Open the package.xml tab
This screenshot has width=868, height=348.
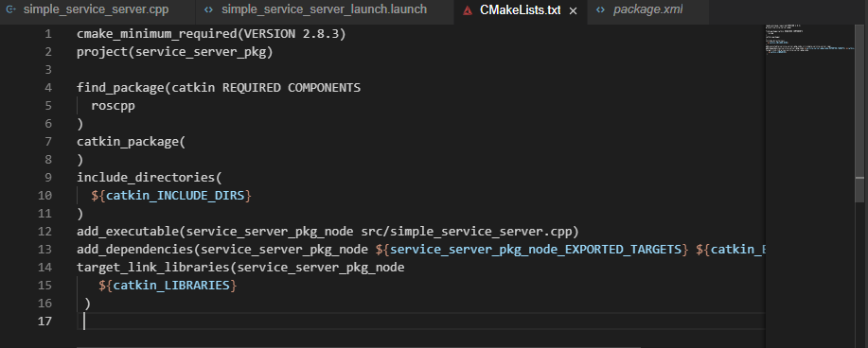pyautogui.click(x=647, y=10)
